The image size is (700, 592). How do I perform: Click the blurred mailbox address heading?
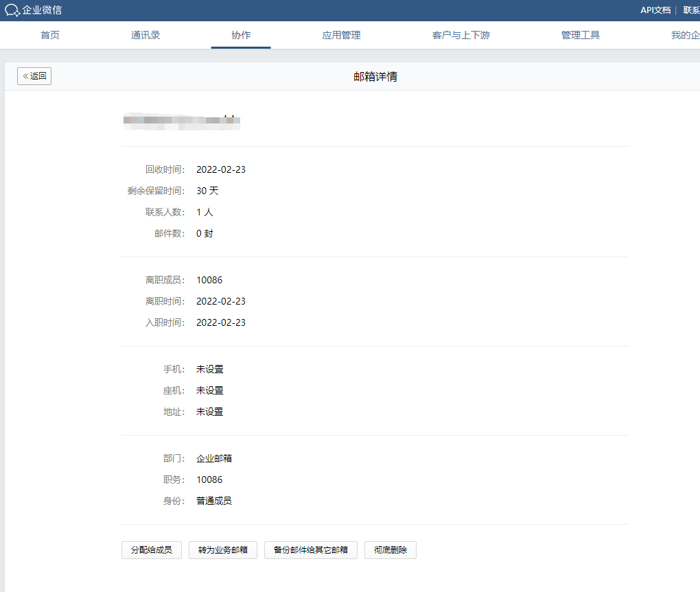(181, 121)
